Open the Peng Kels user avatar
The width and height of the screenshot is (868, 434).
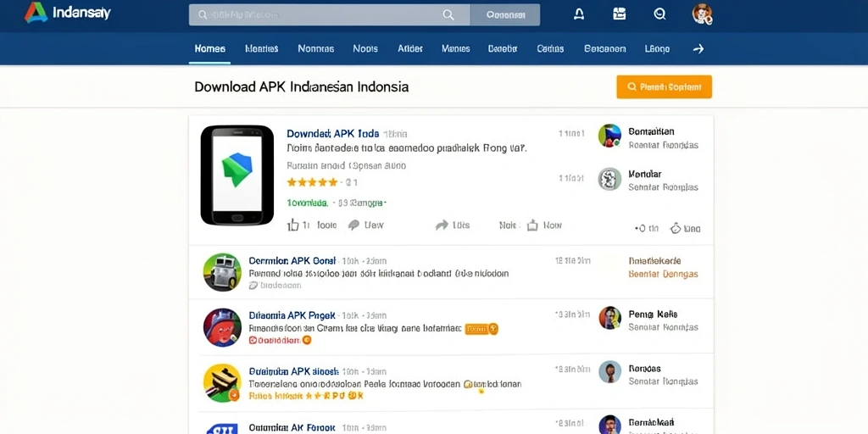click(x=609, y=318)
